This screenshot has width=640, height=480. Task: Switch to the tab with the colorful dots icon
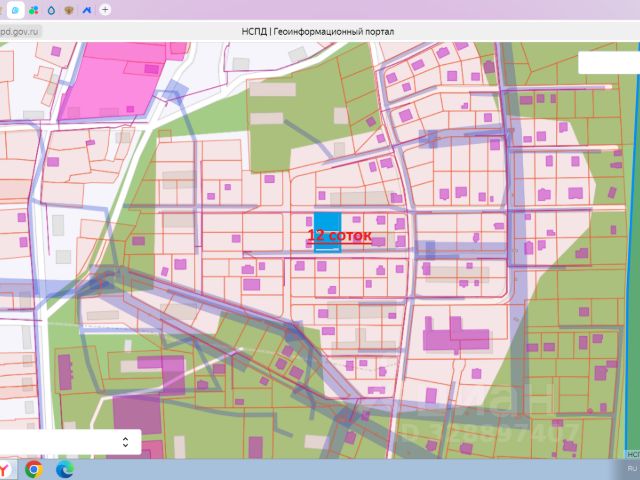coord(32,9)
